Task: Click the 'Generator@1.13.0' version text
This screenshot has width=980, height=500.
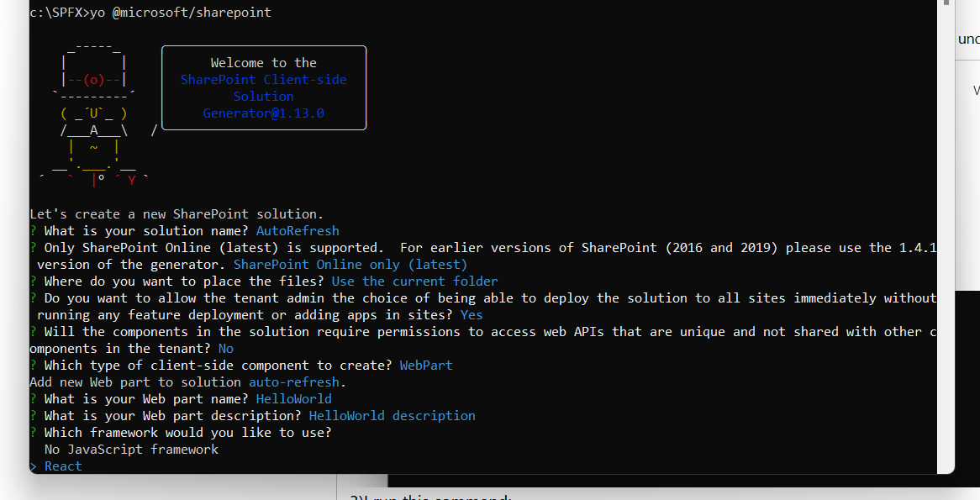Action: pos(263,113)
